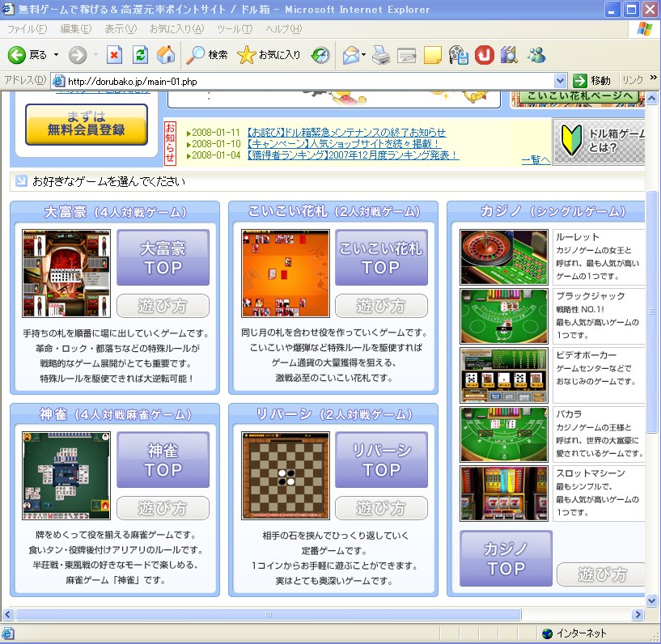Click the film reel media toolbar icon
The height and width of the screenshot is (644, 661).
(x=458, y=55)
